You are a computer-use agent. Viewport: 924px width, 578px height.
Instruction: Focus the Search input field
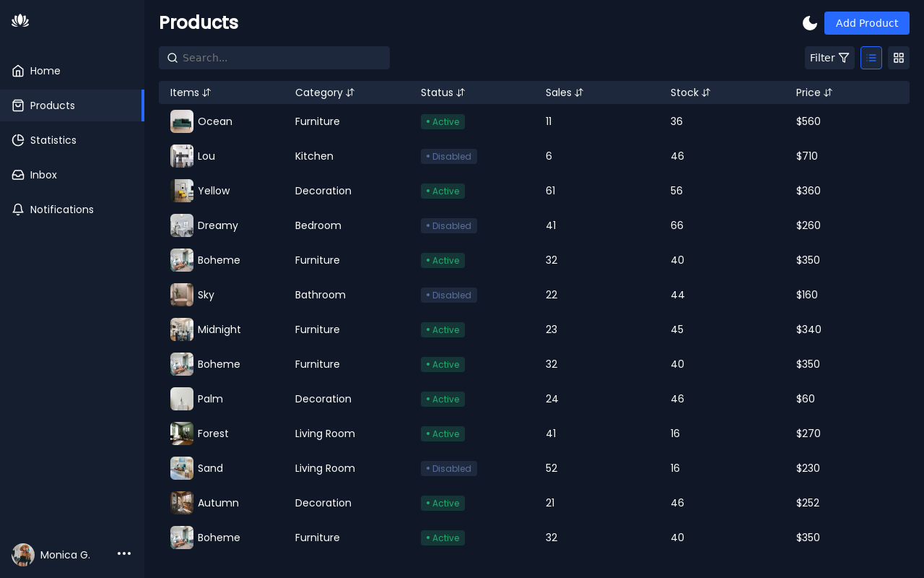click(282, 58)
